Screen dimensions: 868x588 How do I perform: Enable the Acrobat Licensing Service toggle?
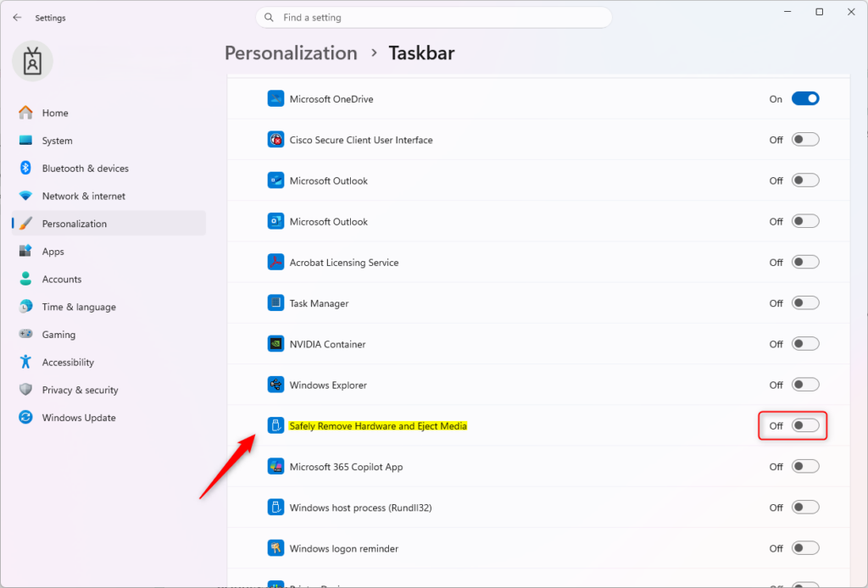(805, 262)
